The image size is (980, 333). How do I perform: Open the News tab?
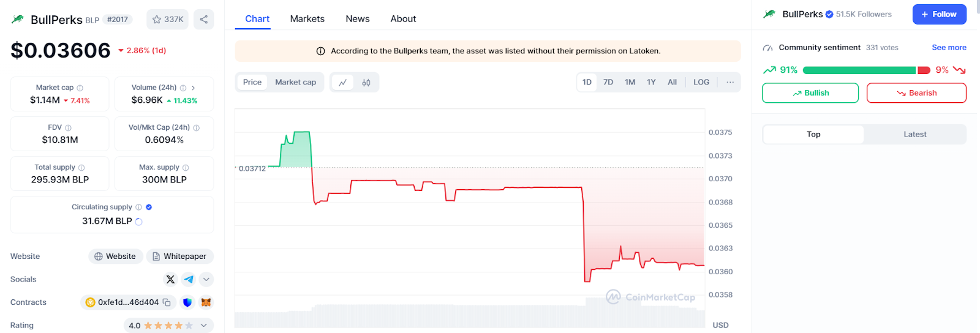tap(357, 19)
